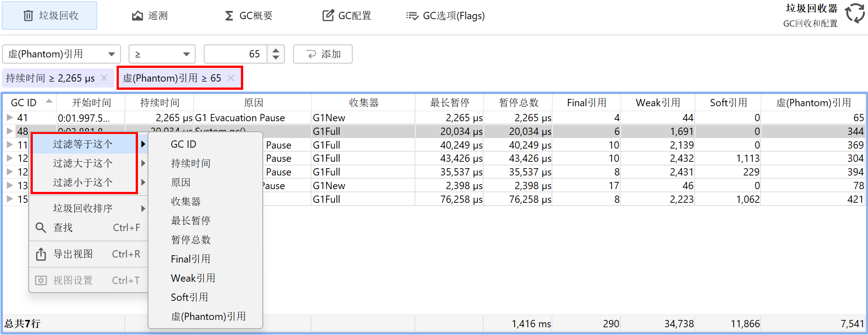The width and height of the screenshot is (868, 335).
Task: Sort by the 暂停总数 column header
Action: click(x=518, y=103)
